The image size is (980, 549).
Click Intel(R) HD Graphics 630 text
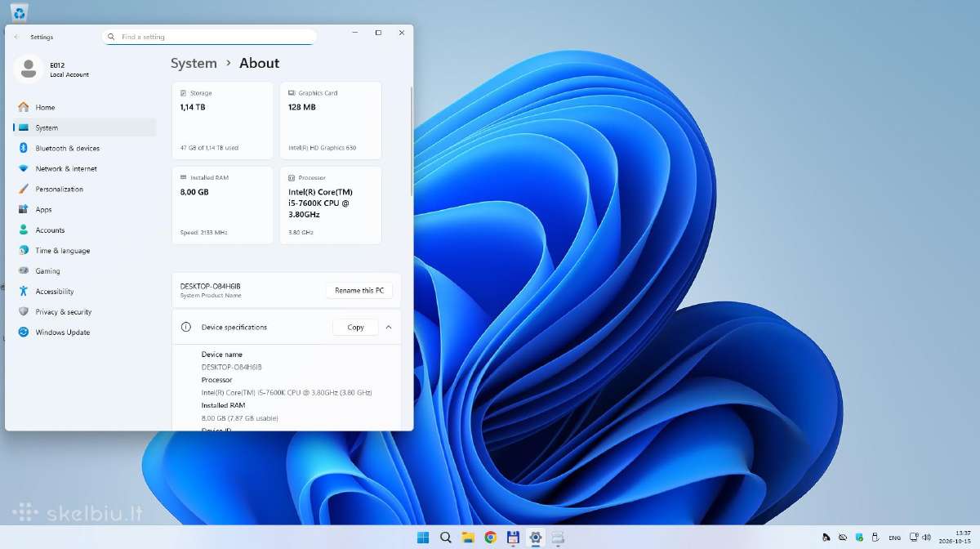click(322, 148)
